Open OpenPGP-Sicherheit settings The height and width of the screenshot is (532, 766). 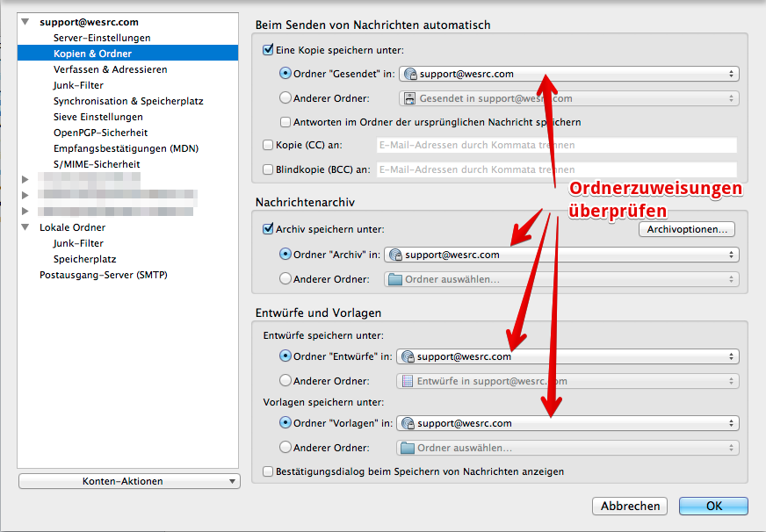(x=100, y=133)
